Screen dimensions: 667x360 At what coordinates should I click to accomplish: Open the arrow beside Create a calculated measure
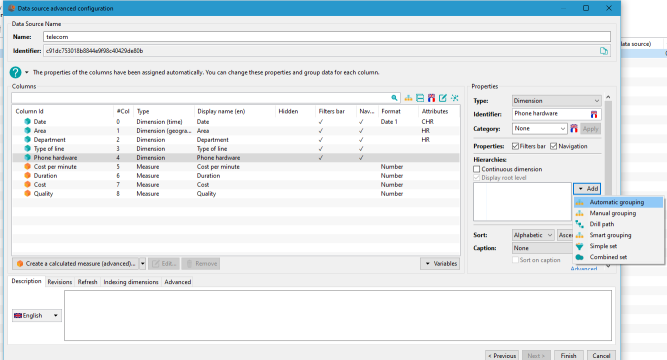point(143,263)
